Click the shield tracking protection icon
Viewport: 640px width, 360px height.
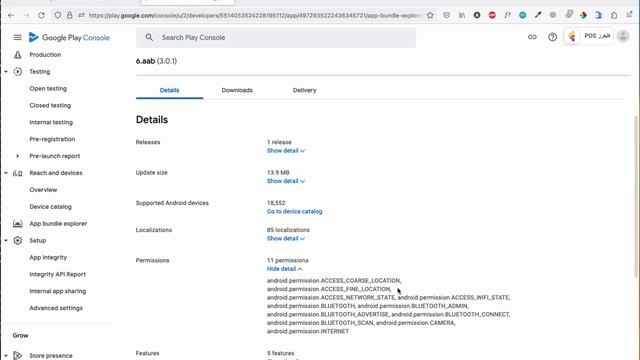pyautogui.click(x=58, y=16)
